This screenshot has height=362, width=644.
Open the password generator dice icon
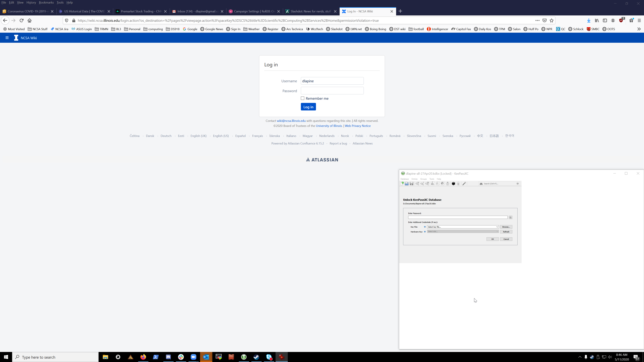click(x=453, y=183)
